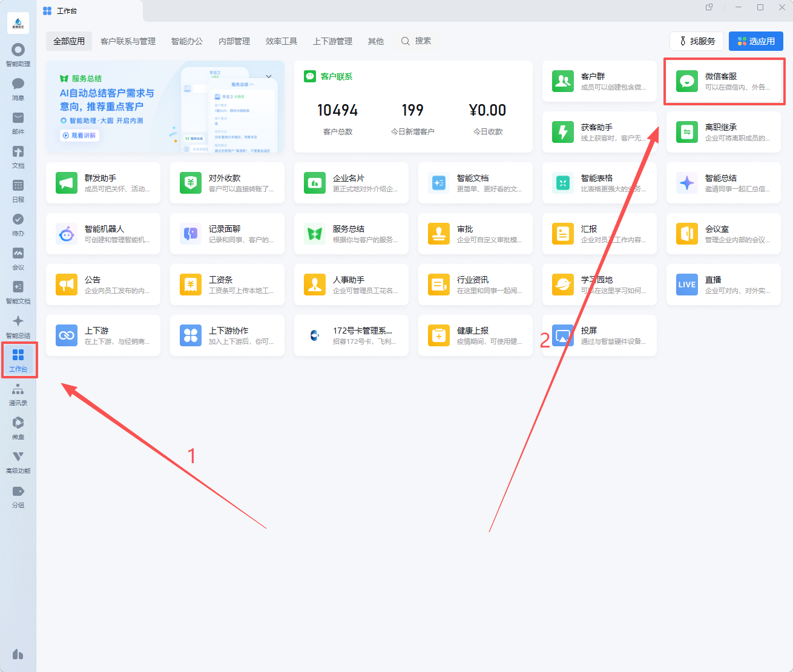The width and height of the screenshot is (793, 672).
Task: Open the 获客助手 app
Action: pos(599,132)
